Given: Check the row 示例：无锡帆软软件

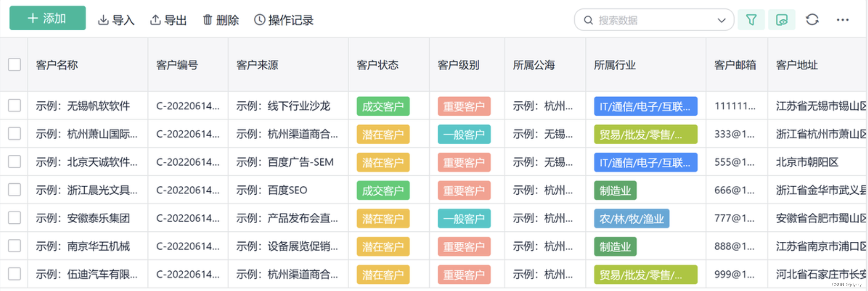Looking at the screenshot, I should click(x=15, y=106).
